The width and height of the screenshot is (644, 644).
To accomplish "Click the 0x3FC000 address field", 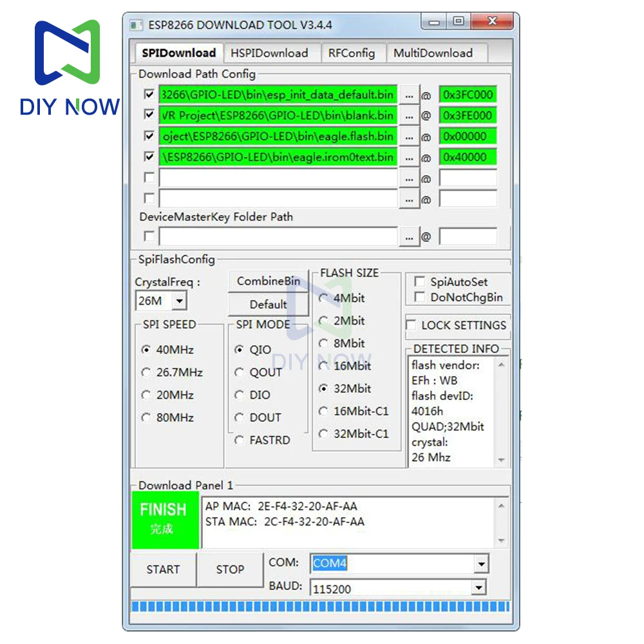I will click(x=468, y=95).
